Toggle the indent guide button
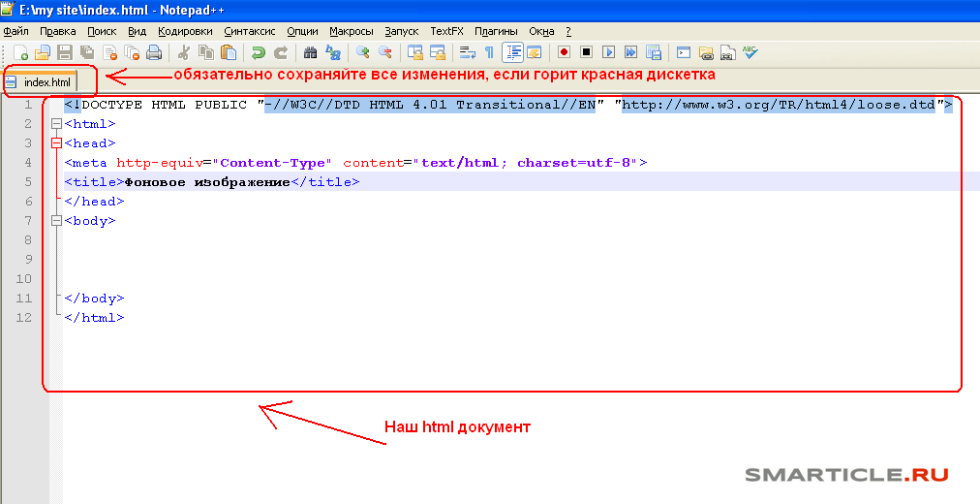The height and width of the screenshot is (504, 980). [512, 52]
